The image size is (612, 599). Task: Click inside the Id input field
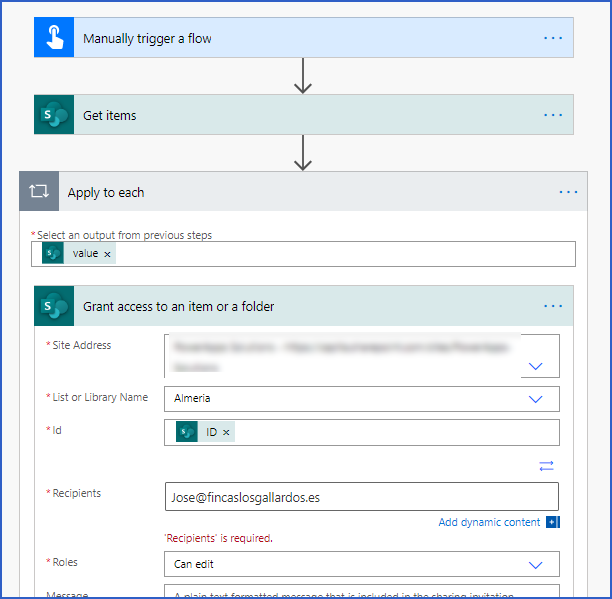click(x=362, y=432)
